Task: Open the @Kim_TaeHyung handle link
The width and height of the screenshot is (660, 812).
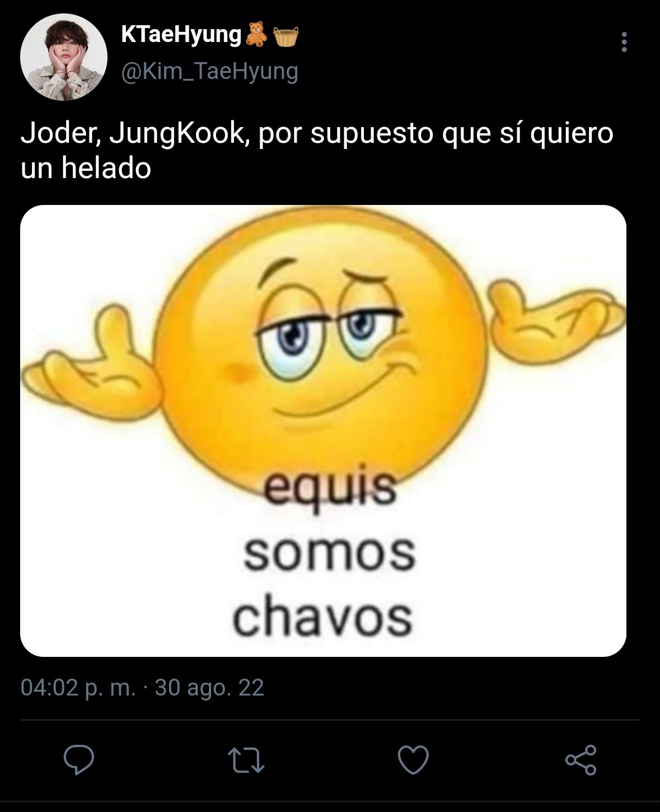Action: (x=209, y=71)
